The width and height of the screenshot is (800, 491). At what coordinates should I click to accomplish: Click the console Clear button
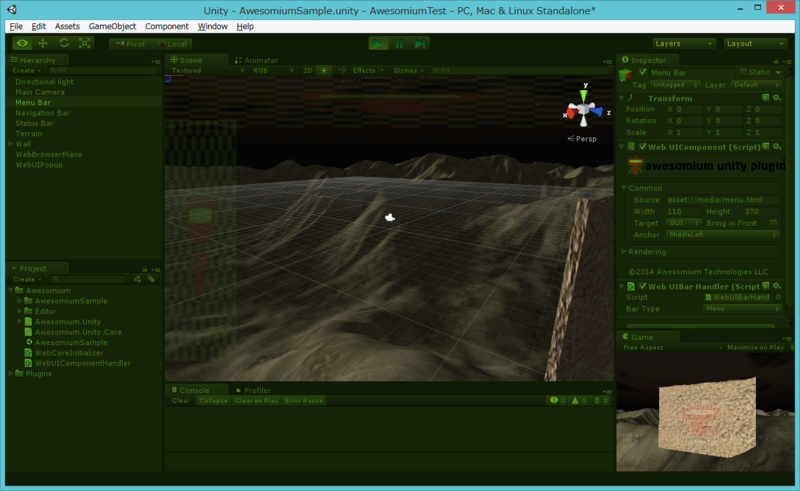pos(181,401)
